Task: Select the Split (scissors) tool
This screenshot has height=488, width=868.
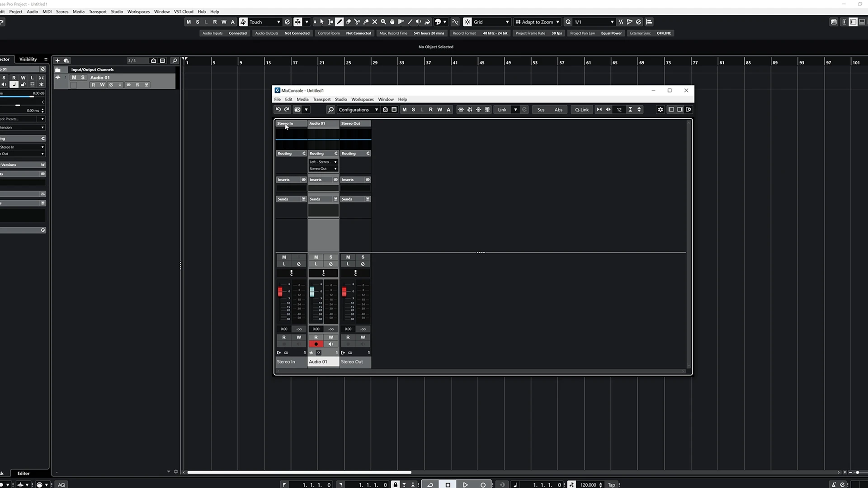Action: pyautogui.click(x=357, y=22)
